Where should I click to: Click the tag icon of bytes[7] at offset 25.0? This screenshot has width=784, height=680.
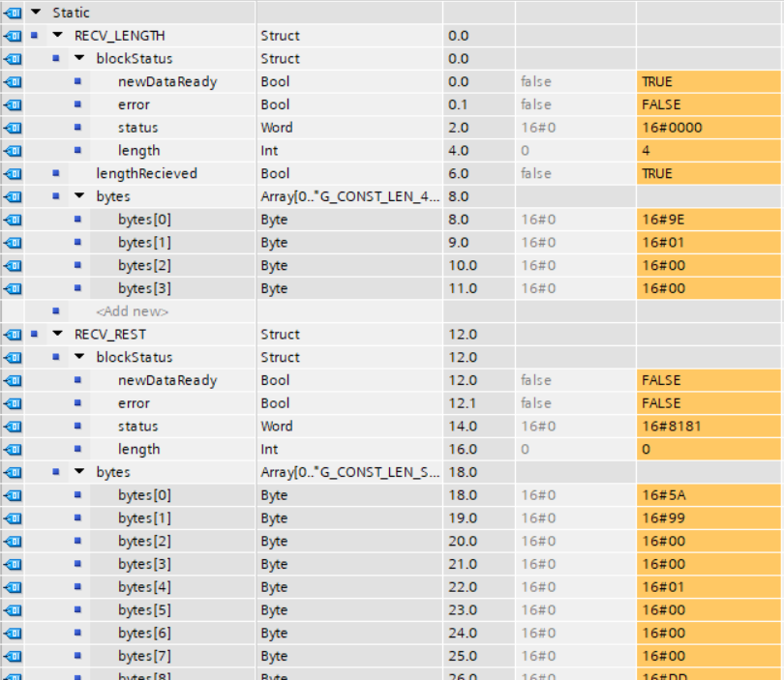point(13,656)
